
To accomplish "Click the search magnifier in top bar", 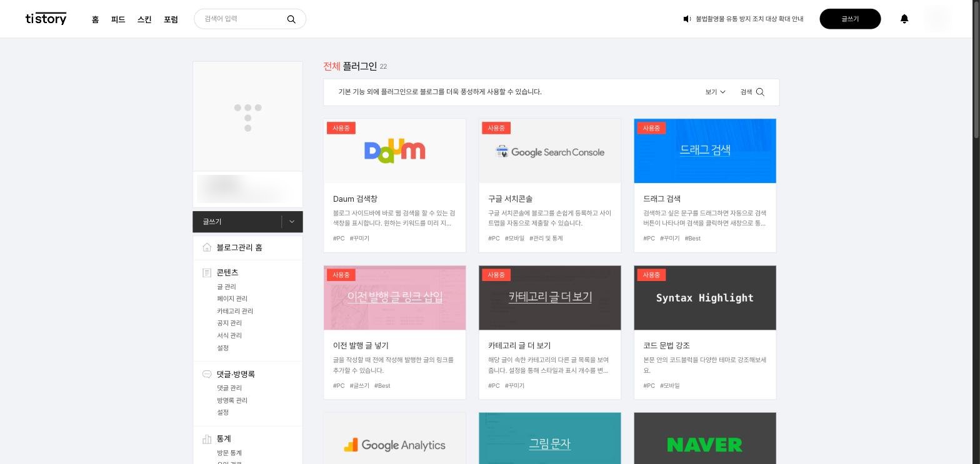I will coord(291,19).
